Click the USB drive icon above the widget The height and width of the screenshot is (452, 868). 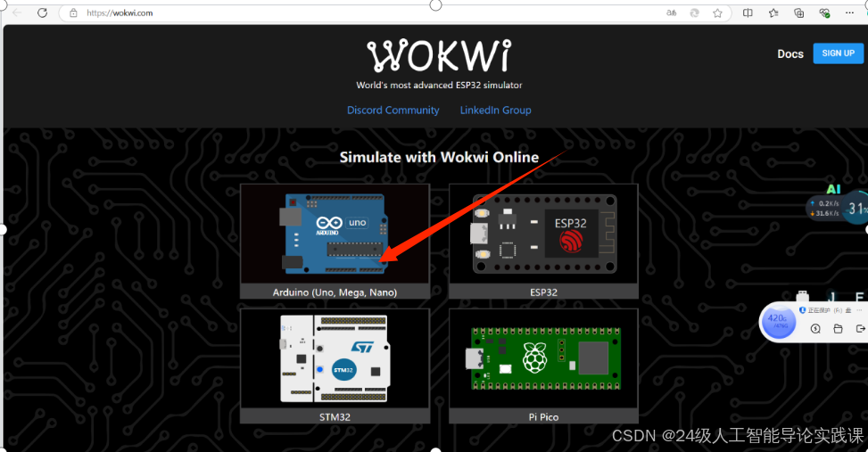click(x=803, y=297)
